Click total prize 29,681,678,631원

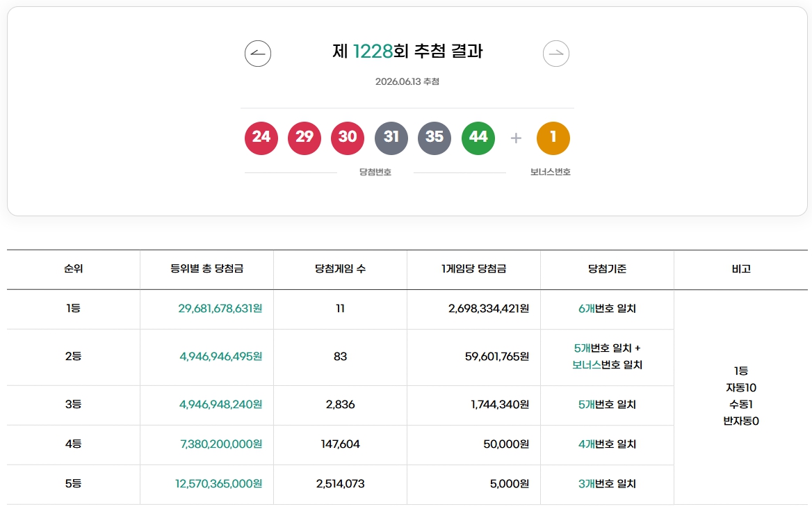pos(220,309)
